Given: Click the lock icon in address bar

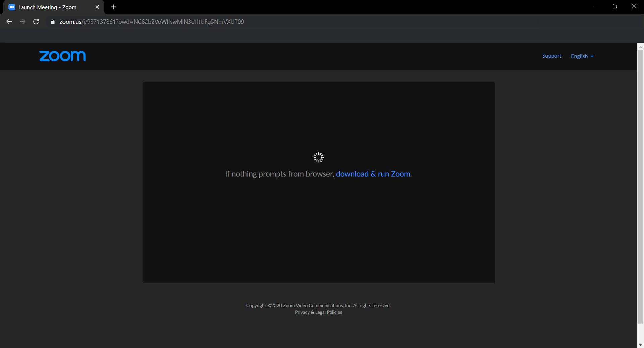Looking at the screenshot, I should pyautogui.click(x=53, y=22).
